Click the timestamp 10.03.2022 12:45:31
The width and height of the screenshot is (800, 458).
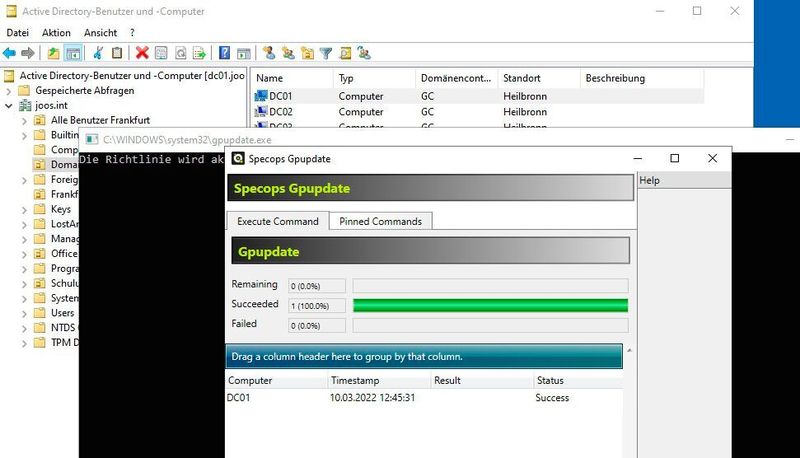372,398
